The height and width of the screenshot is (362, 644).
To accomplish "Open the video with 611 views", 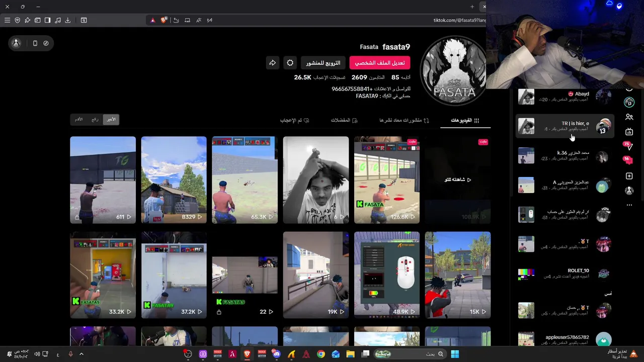I will (103, 180).
